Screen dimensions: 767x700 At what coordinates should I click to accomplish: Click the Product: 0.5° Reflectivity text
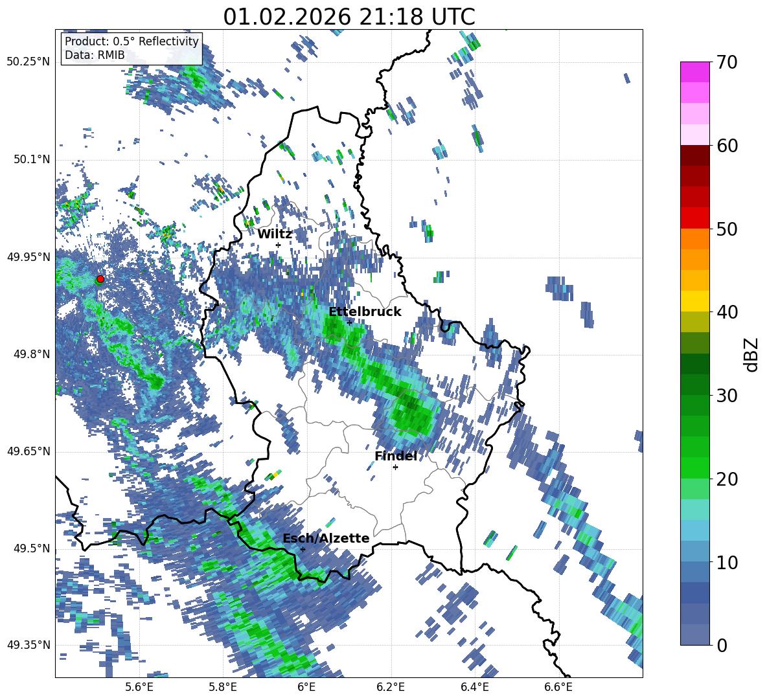(132, 41)
